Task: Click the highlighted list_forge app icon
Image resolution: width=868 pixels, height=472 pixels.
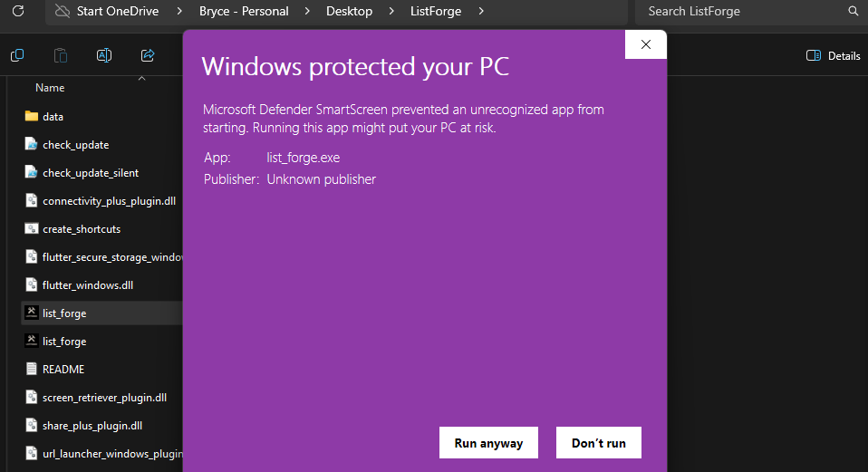Action: click(x=32, y=313)
